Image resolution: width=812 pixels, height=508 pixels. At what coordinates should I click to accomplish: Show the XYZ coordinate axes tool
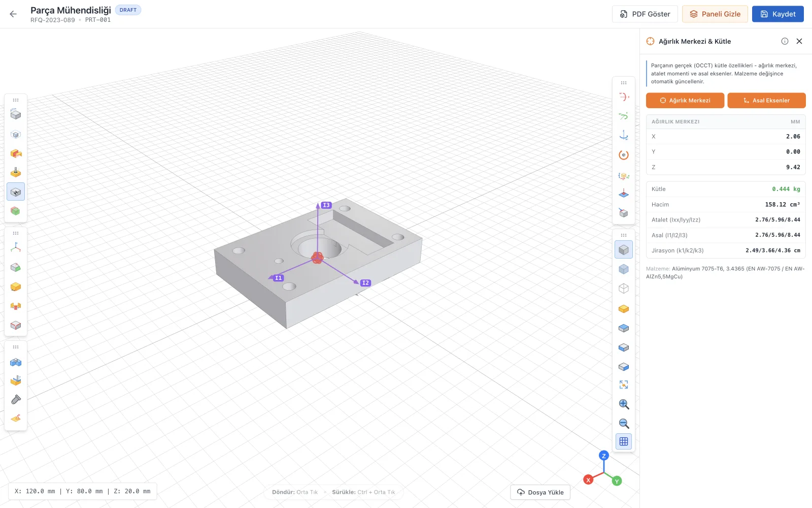(16, 248)
